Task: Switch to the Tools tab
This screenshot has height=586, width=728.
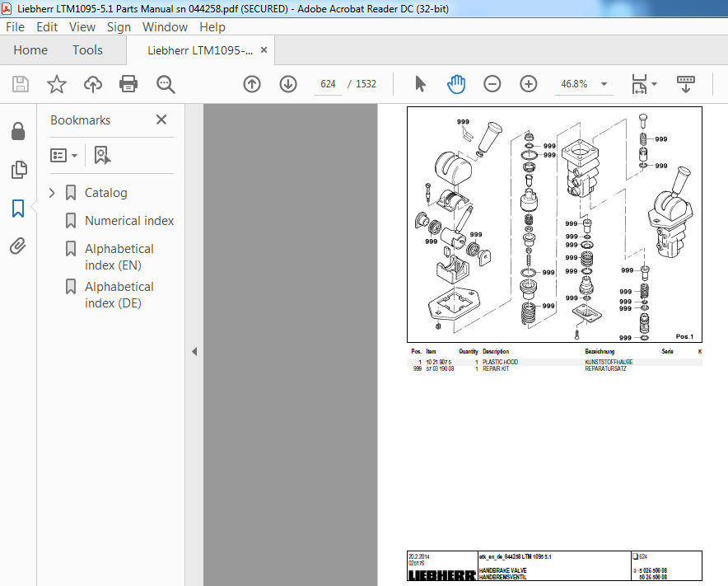Action: [87, 50]
